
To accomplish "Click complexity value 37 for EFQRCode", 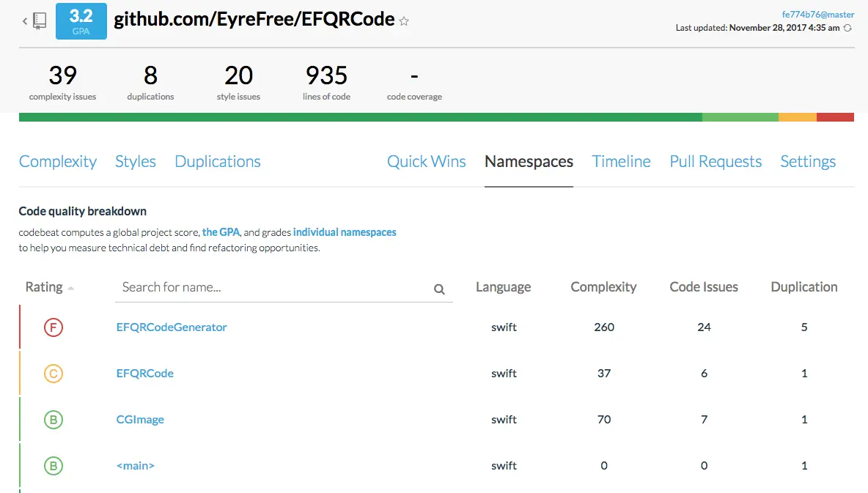I will click(x=604, y=374).
